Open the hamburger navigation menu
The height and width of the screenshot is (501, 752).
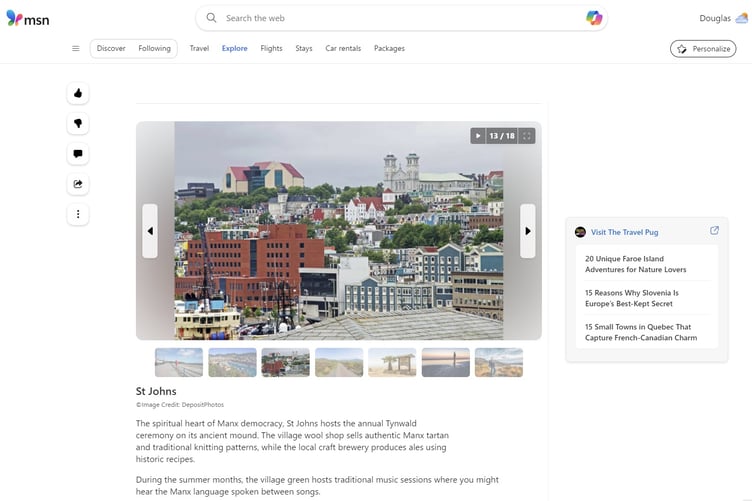[x=76, y=48]
